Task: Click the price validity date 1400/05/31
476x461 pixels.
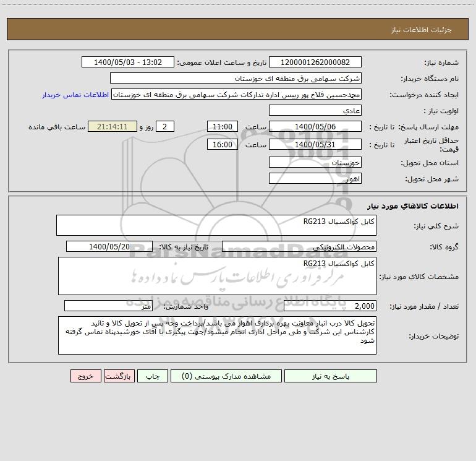Action: click(x=315, y=144)
